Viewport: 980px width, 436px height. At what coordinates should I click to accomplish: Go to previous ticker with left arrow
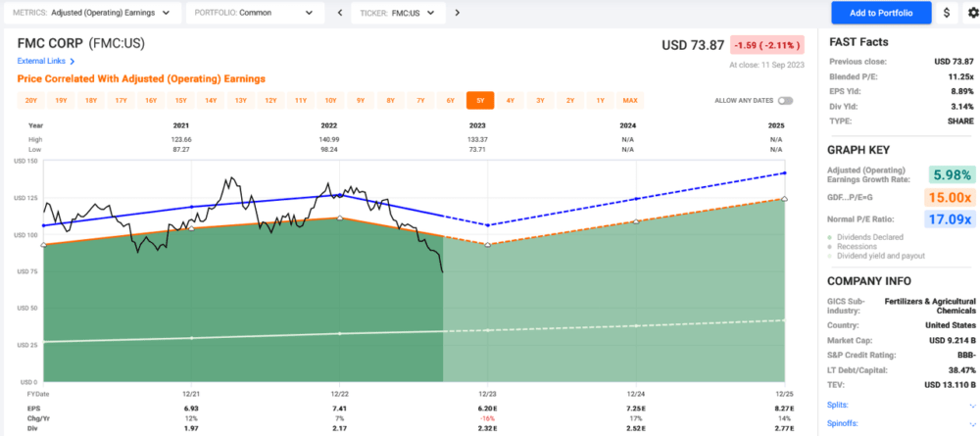point(340,13)
